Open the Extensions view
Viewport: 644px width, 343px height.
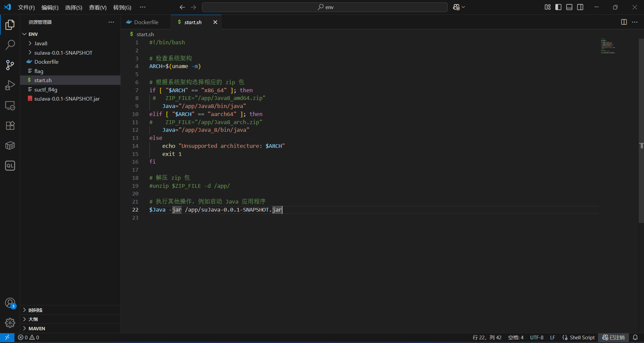coord(10,126)
